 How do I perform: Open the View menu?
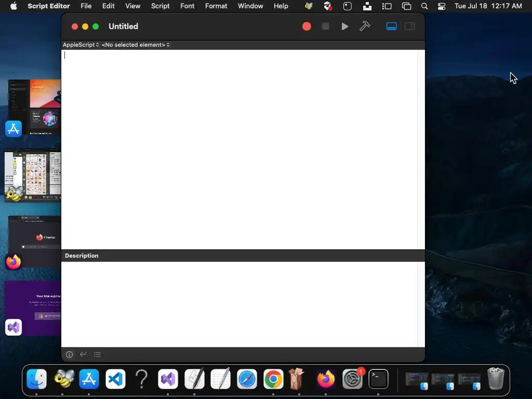(x=132, y=6)
